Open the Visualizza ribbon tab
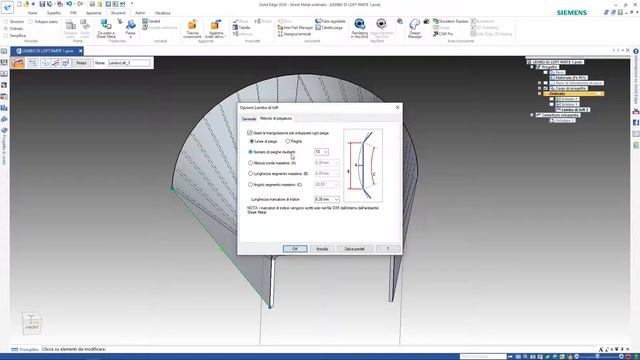This screenshot has width=640, height=360. tap(162, 13)
